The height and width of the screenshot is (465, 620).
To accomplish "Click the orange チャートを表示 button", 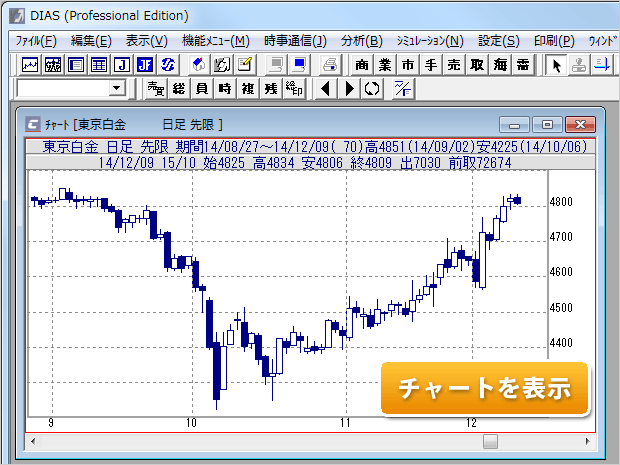I will point(484,389).
